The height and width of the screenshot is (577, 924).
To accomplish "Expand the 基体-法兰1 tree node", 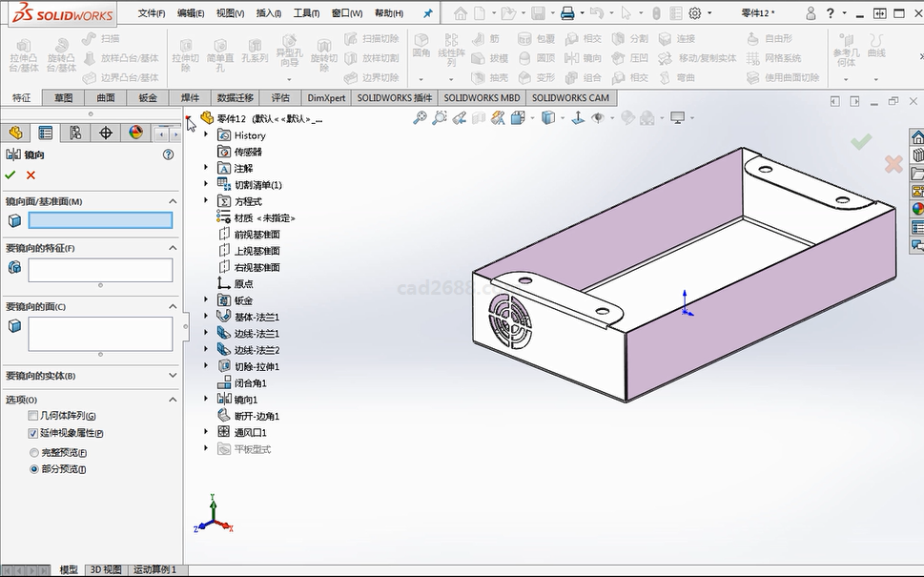I will (206, 317).
